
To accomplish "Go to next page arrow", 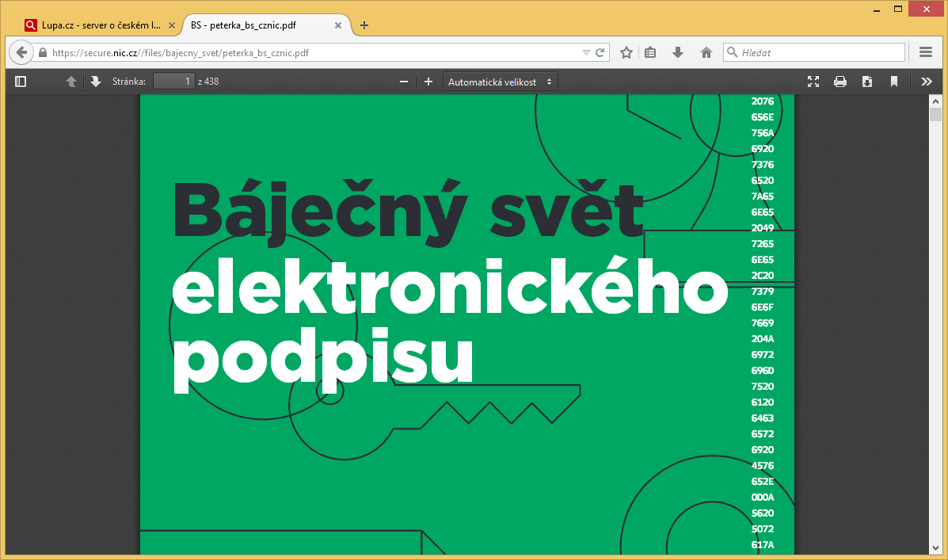I will (96, 82).
